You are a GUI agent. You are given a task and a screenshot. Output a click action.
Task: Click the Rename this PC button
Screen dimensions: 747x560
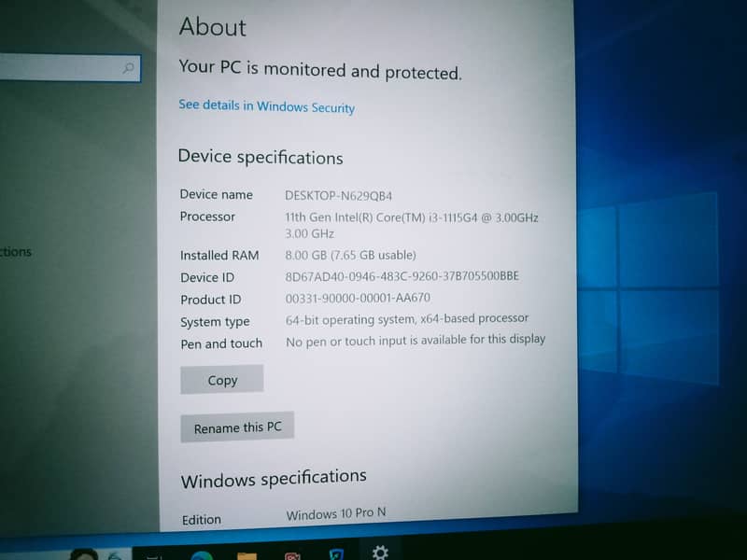click(x=237, y=427)
